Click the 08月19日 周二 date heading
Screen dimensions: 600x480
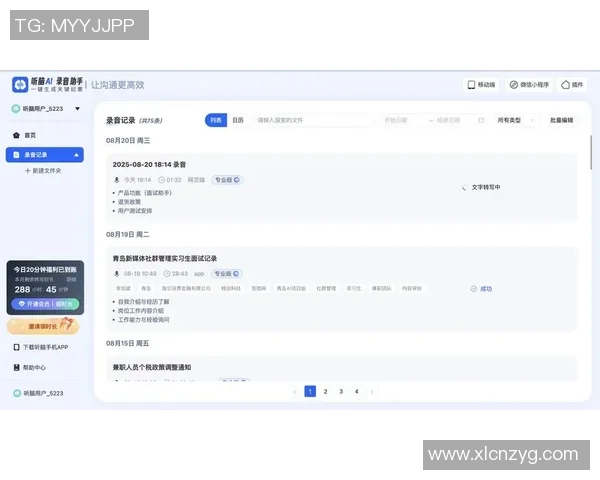[127, 234]
